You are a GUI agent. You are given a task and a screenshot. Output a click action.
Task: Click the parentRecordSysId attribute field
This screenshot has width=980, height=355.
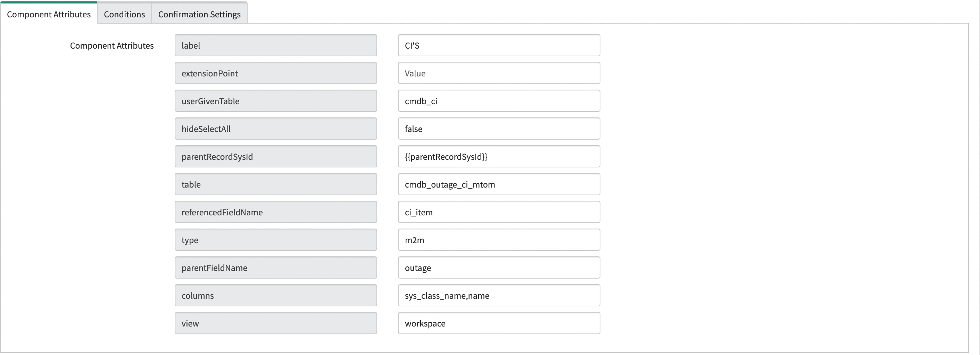click(x=275, y=156)
